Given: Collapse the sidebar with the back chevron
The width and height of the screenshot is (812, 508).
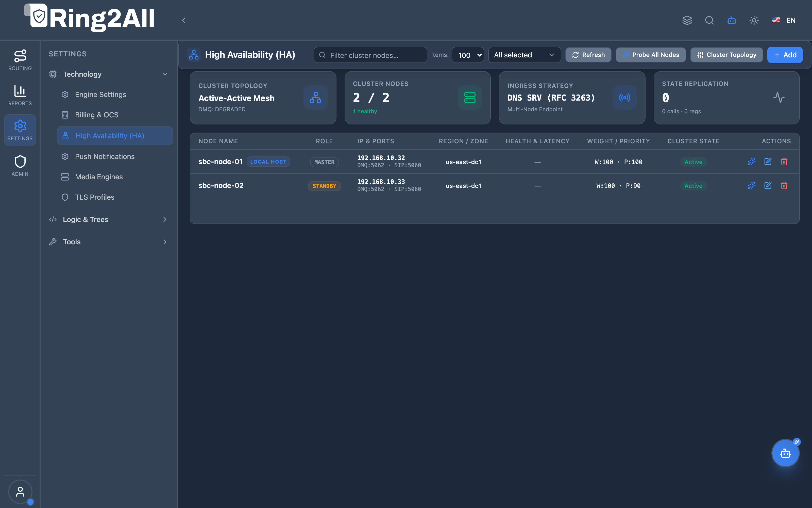Looking at the screenshot, I should point(183,21).
